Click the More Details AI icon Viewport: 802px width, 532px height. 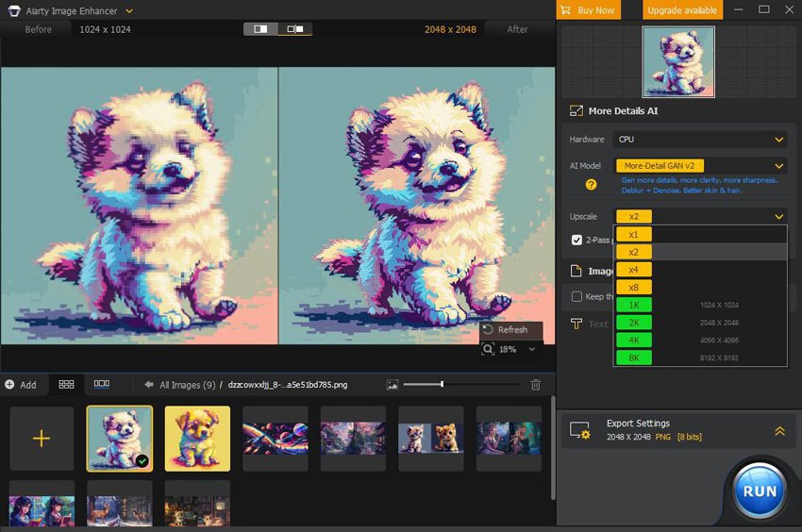[576, 111]
